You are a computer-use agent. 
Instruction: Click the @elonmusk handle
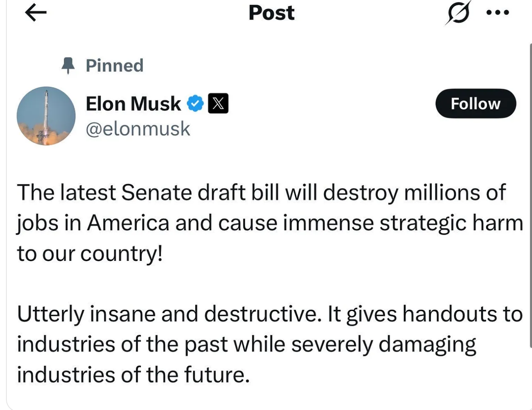138,129
